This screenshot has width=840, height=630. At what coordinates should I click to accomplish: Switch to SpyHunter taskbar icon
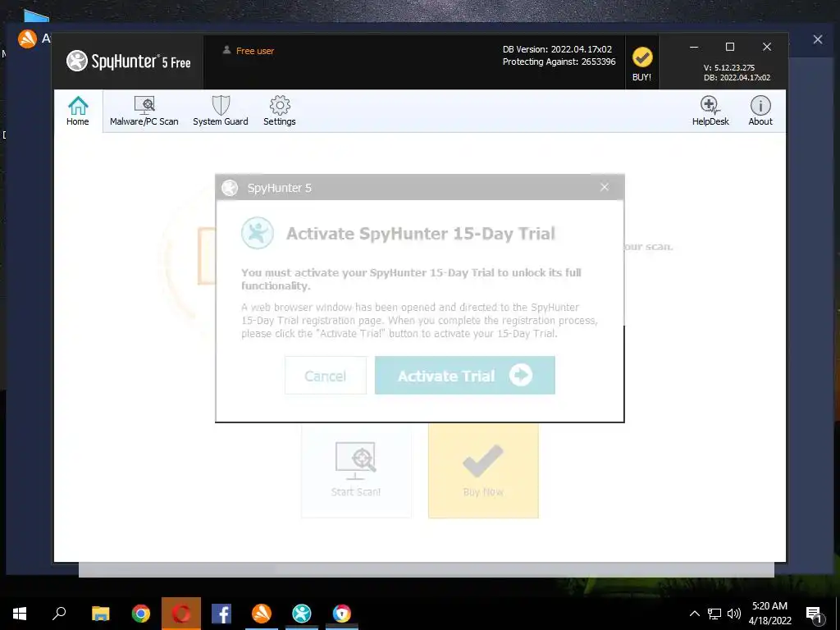coord(302,614)
